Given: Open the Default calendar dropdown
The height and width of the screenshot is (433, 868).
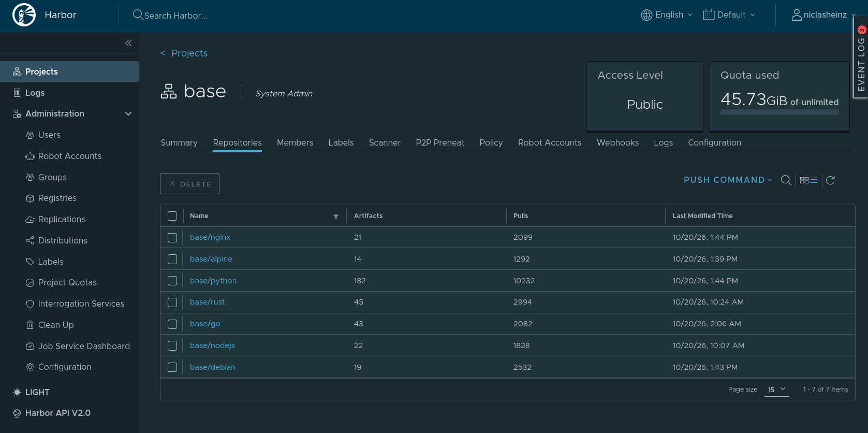Looking at the screenshot, I should 729,15.
